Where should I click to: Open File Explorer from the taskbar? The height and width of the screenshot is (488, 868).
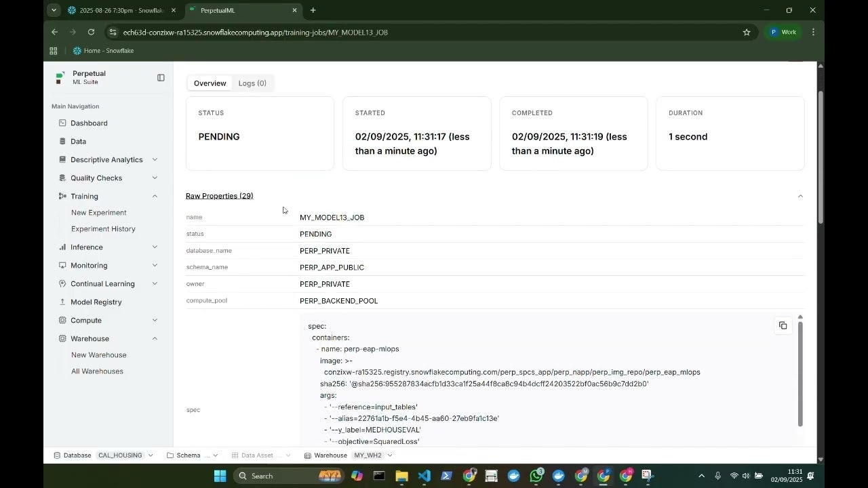401,476
